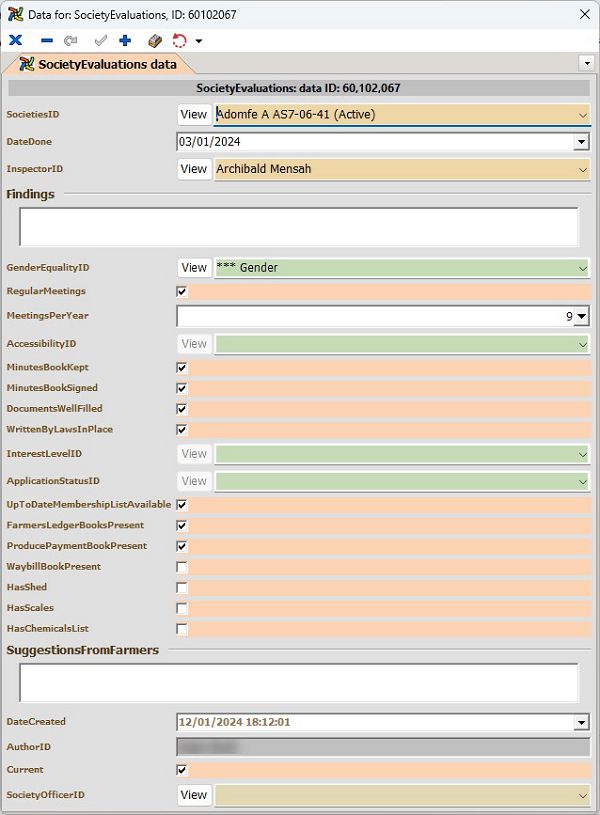Click the DateDone field showing 03/01/2024

375,141
